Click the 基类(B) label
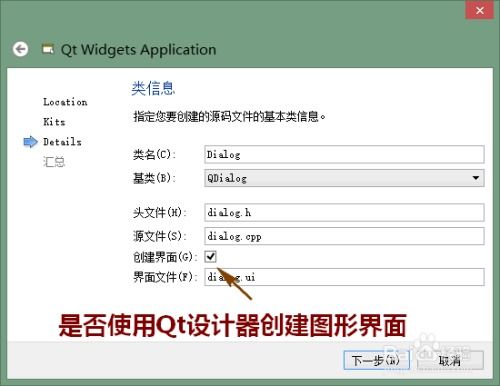500x386 pixels. (154, 178)
